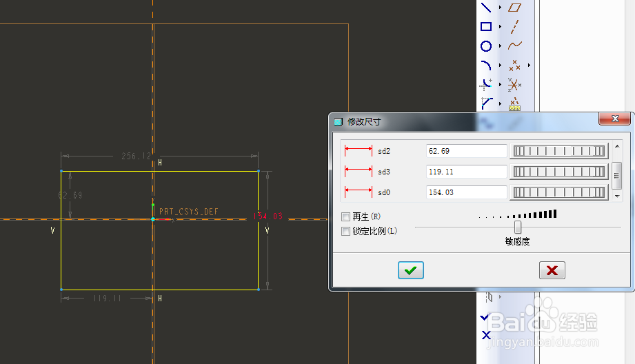Click the PRT_CSYS_DEF coordinate label

coord(189,212)
